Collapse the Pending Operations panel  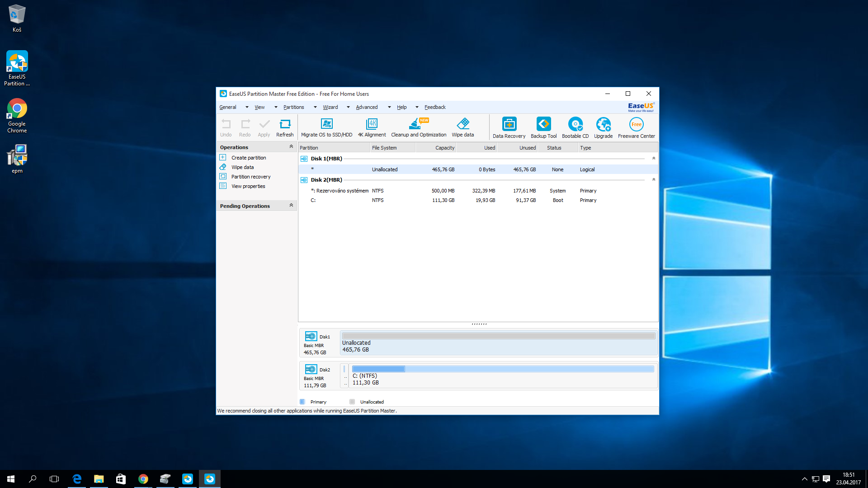point(291,206)
